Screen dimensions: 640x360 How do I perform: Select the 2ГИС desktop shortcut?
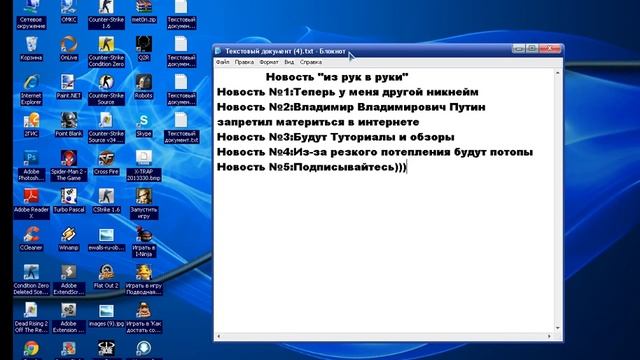31,125
